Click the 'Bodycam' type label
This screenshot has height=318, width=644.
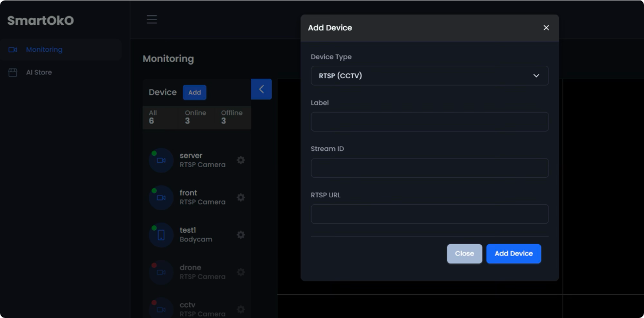pyautogui.click(x=196, y=239)
